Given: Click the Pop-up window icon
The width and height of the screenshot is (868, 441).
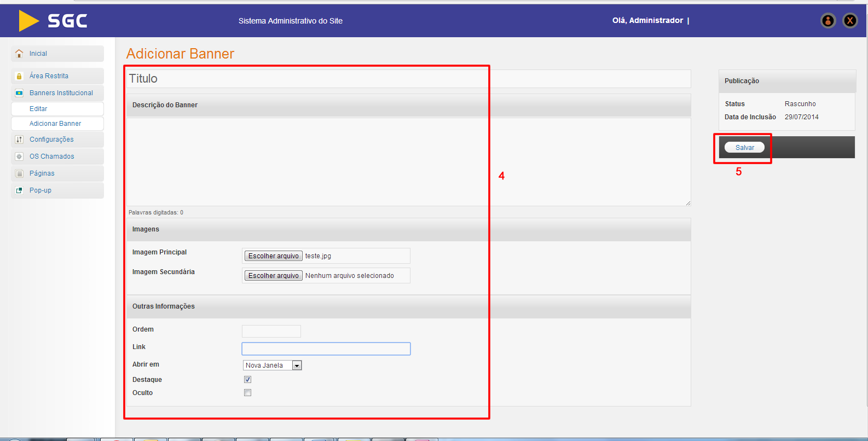Looking at the screenshot, I should (19, 190).
